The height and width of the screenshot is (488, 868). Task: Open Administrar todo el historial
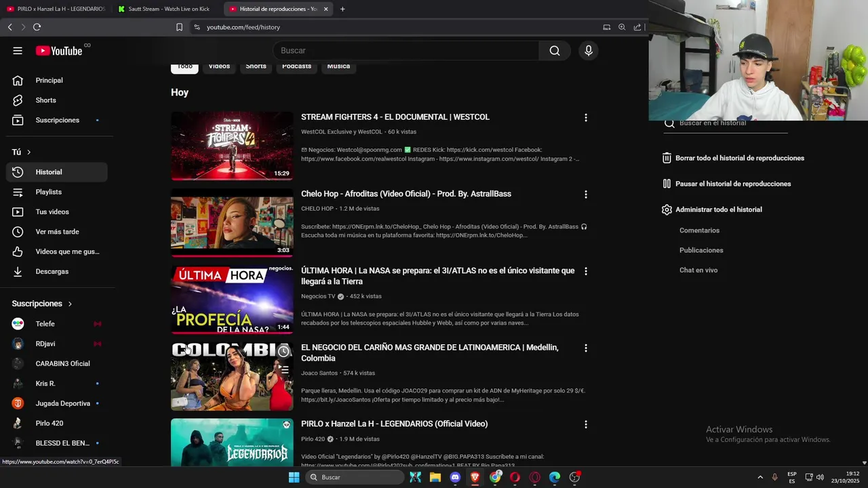(x=712, y=209)
